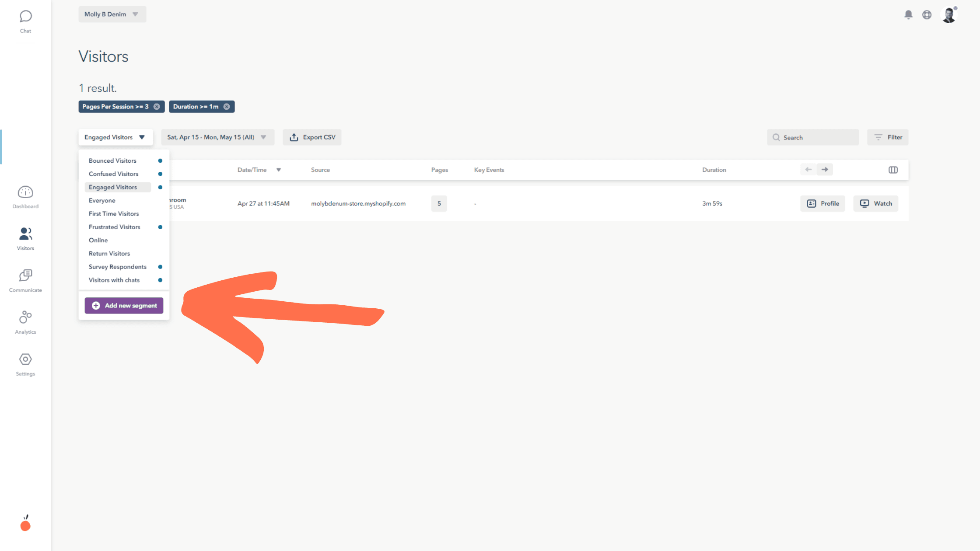The height and width of the screenshot is (551, 980).
Task: Open the Communicate section icon
Action: 25,275
